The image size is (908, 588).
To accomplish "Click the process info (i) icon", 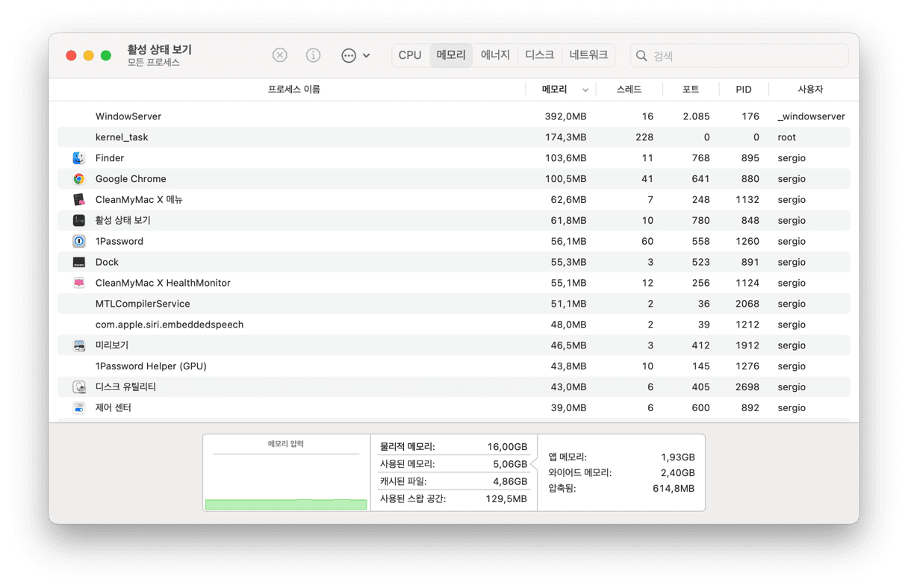I will coord(314,55).
